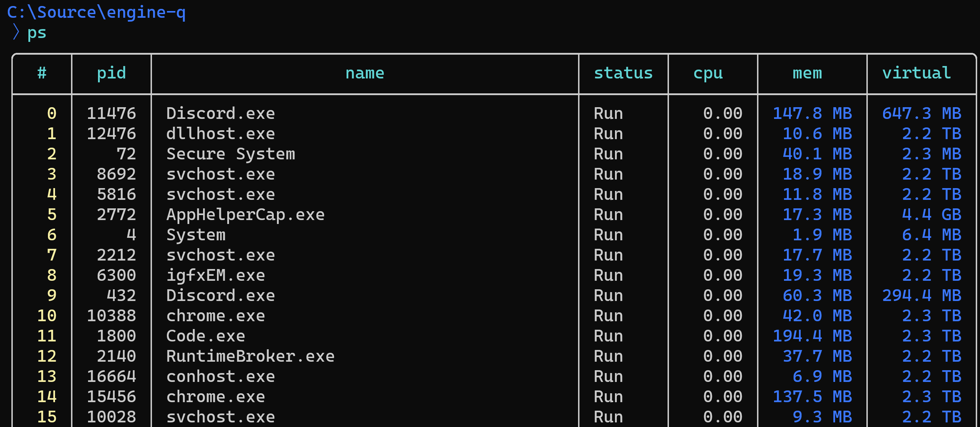The width and height of the screenshot is (980, 427).
Task: Click the RuntimeBroker.exe process entry
Action: click(250, 356)
